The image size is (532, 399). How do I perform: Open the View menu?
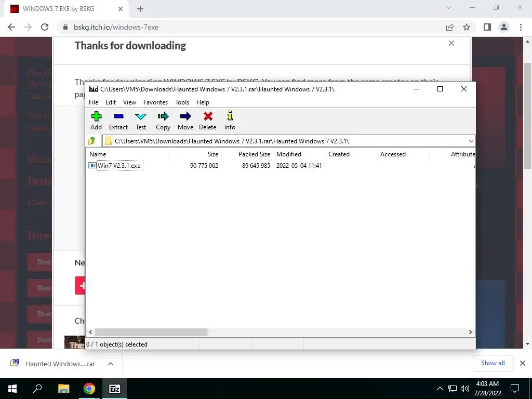(129, 102)
